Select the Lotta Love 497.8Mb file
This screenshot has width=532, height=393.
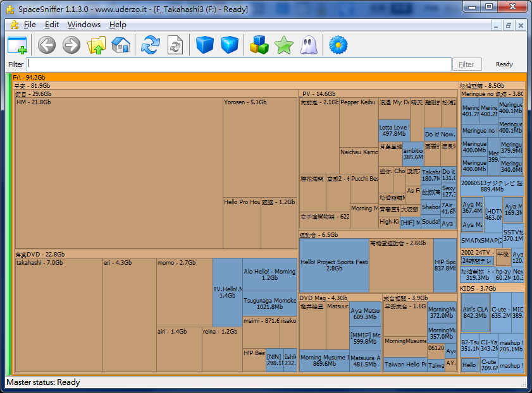(394, 130)
